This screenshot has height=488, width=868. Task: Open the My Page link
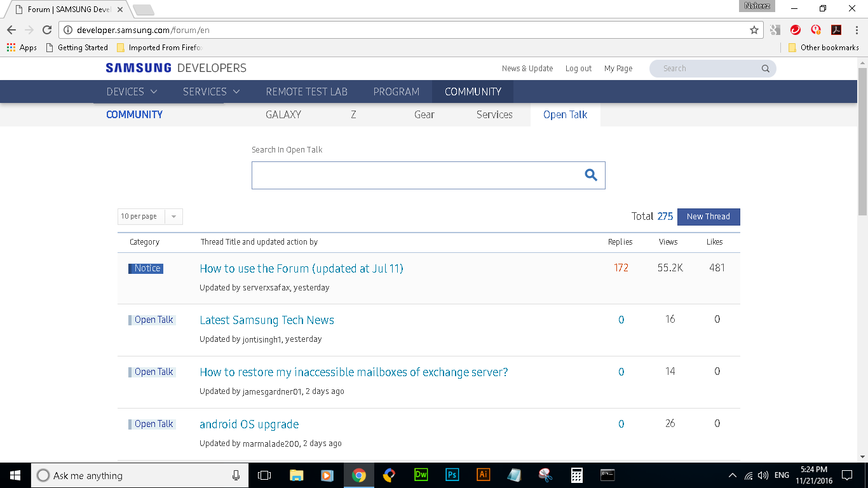tap(618, 69)
